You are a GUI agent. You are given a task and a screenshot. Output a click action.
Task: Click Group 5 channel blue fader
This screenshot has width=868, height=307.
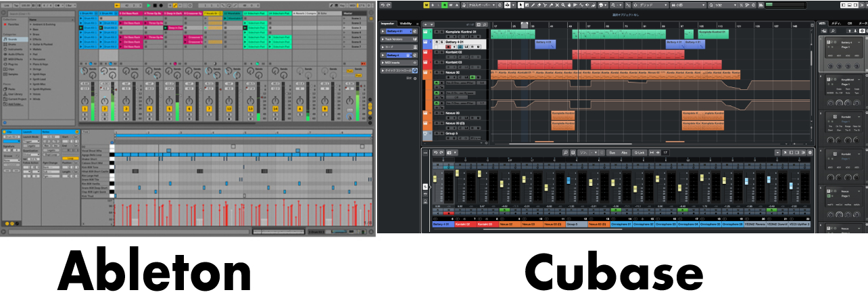point(569,181)
